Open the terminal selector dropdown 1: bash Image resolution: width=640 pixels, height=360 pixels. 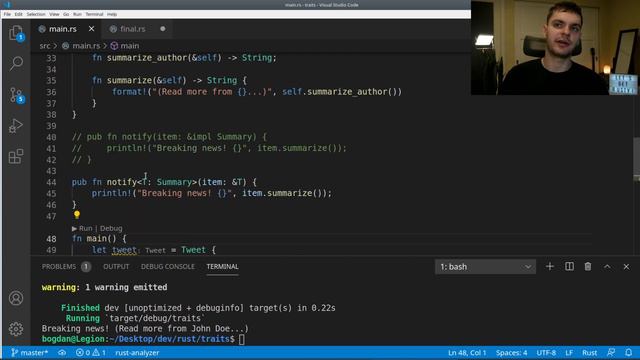485,267
